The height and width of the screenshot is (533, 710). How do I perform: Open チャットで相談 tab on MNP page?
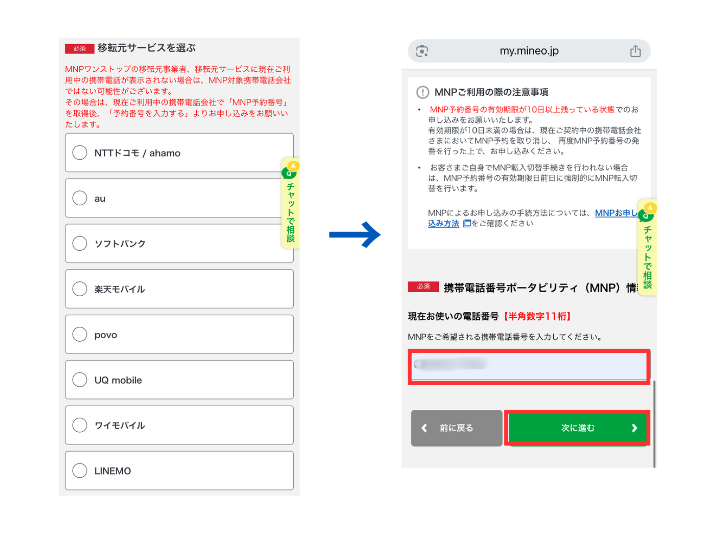[x=647, y=247]
